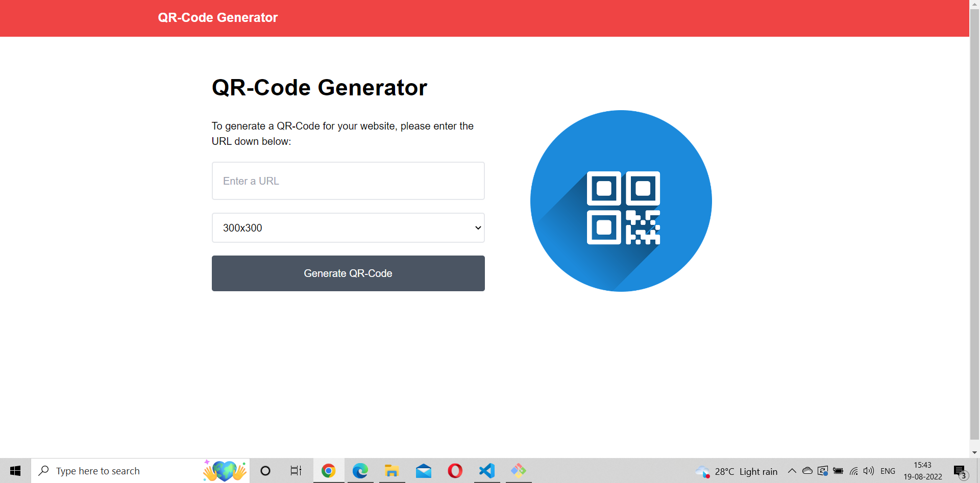
Task: Open the volume control in the system tray
Action: click(870, 471)
